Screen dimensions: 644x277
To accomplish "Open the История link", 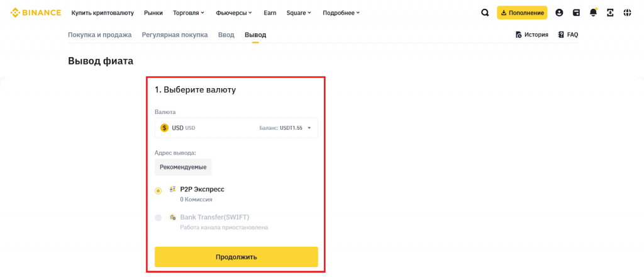I will 531,35.
